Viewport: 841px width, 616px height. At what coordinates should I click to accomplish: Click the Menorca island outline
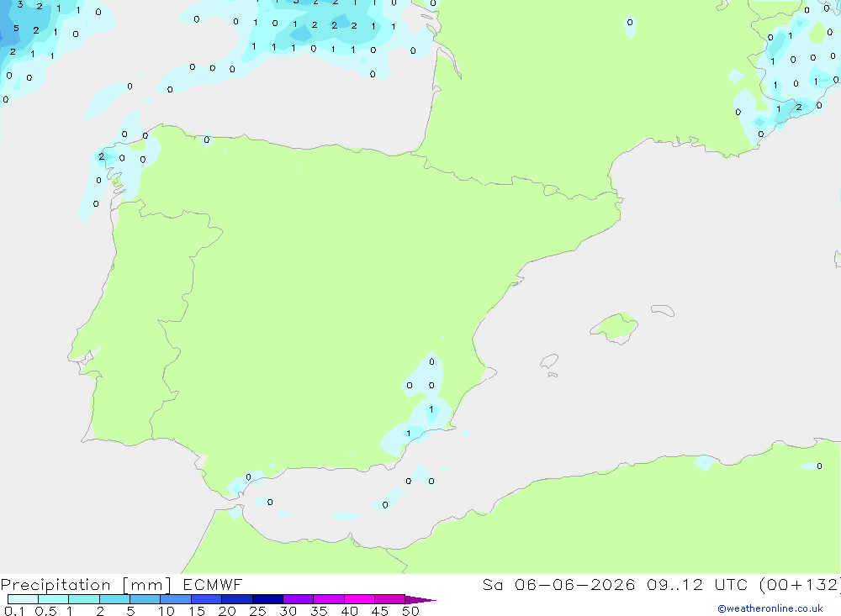[x=663, y=310]
